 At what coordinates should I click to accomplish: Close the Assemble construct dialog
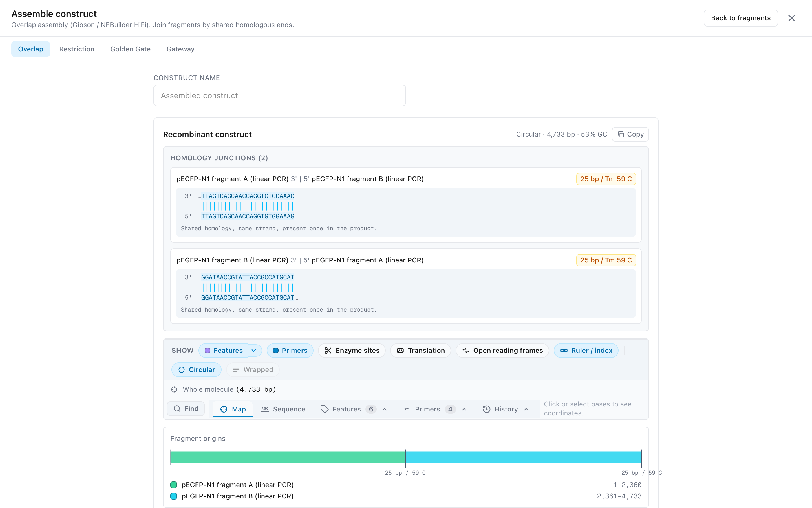[x=791, y=18]
